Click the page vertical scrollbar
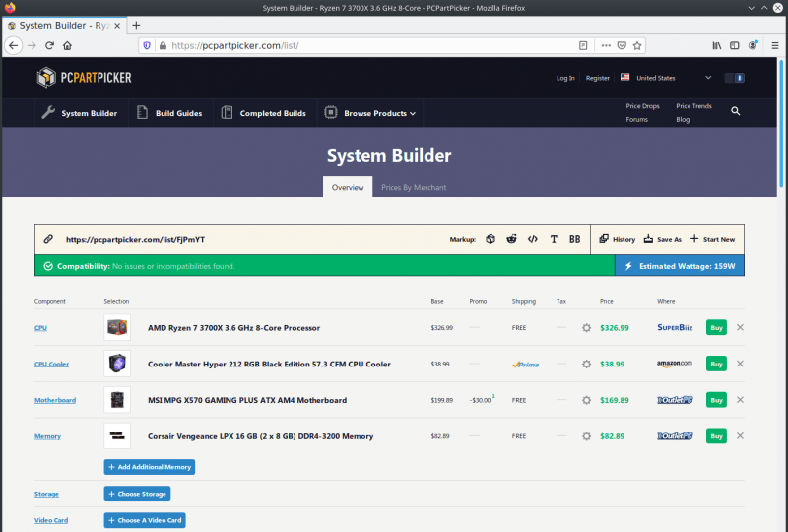The image size is (788, 532). click(781, 123)
